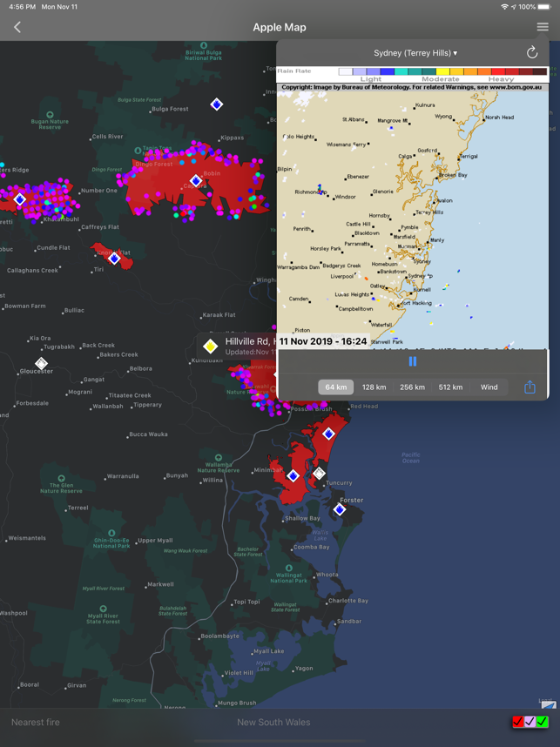The width and height of the screenshot is (560, 747).
Task: Tap the Gloucester place label
Action: 37,371
